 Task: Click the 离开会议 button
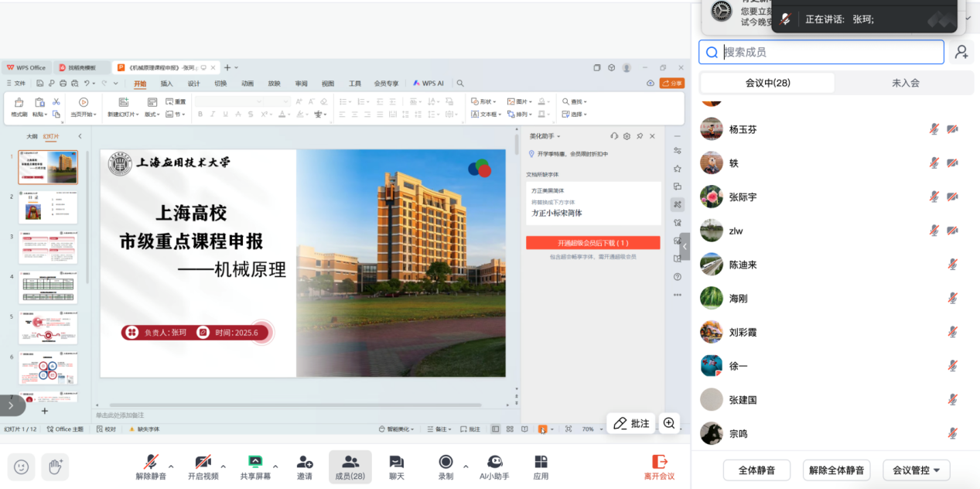(660, 467)
